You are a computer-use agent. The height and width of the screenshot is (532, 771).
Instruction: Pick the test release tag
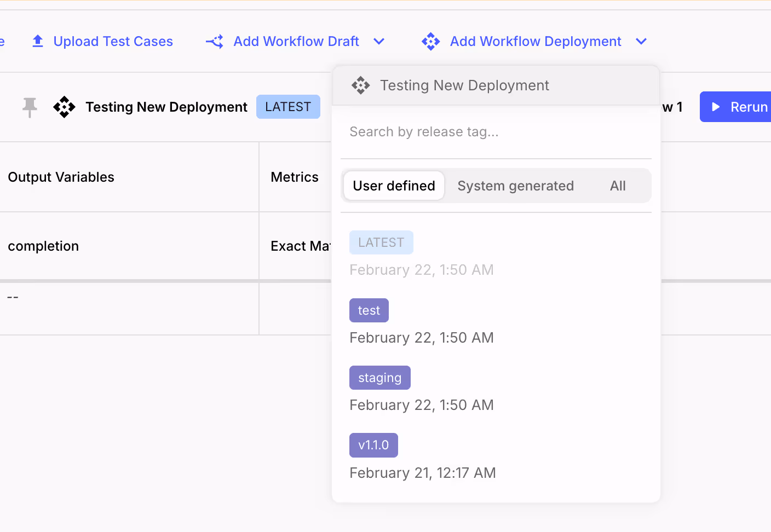point(369,310)
